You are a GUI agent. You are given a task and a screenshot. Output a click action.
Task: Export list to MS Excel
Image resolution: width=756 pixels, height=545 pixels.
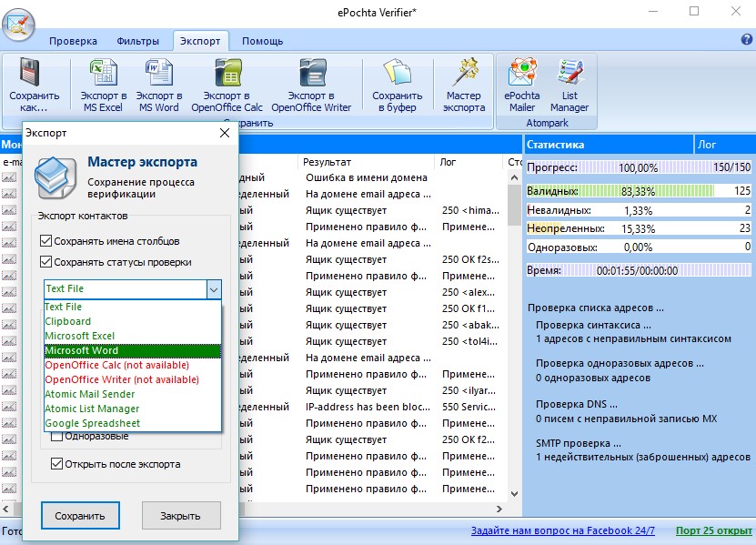(x=103, y=86)
